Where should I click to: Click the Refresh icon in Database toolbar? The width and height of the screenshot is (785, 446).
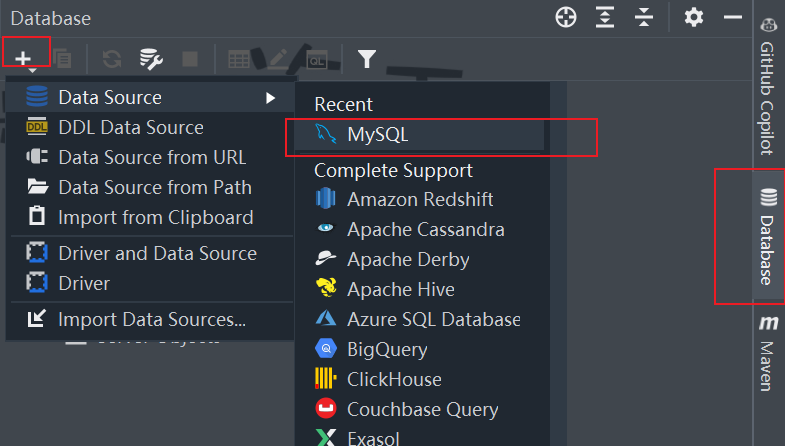(x=112, y=59)
